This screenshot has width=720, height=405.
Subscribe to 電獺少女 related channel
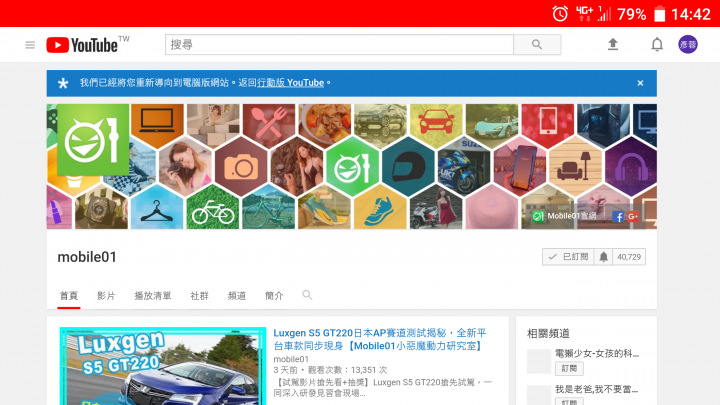click(x=569, y=368)
